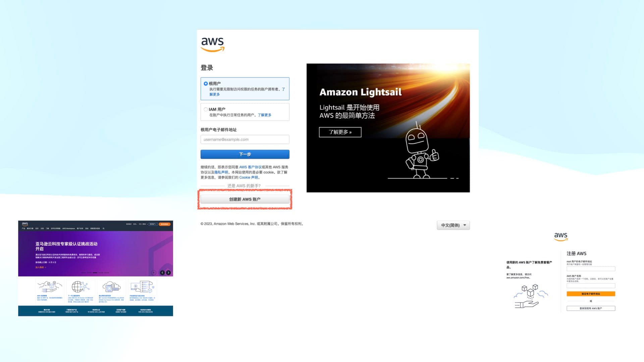Click the AWS logo above 注册 AWS form
This screenshot has width=644, height=362.
(560, 236)
